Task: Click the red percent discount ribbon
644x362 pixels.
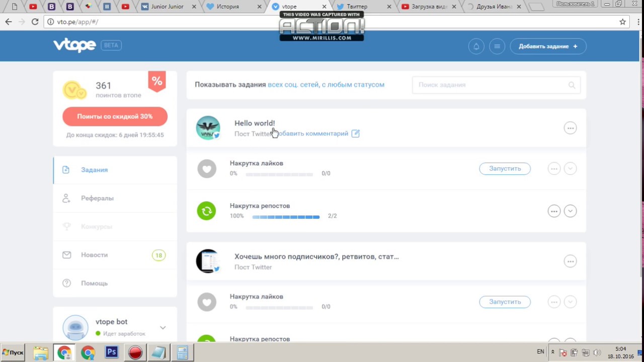Action: [x=157, y=81]
